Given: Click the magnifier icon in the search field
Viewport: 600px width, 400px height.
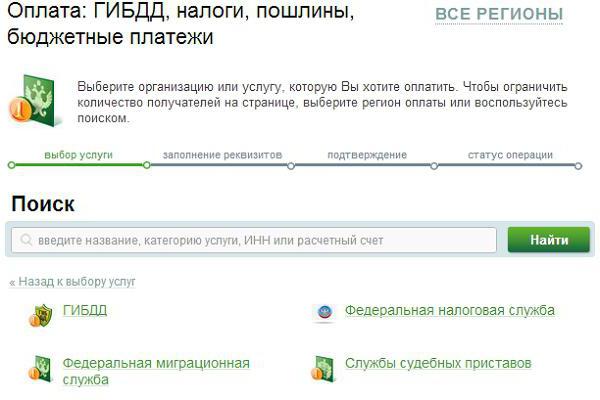Looking at the screenshot, I should click(24, 241).
